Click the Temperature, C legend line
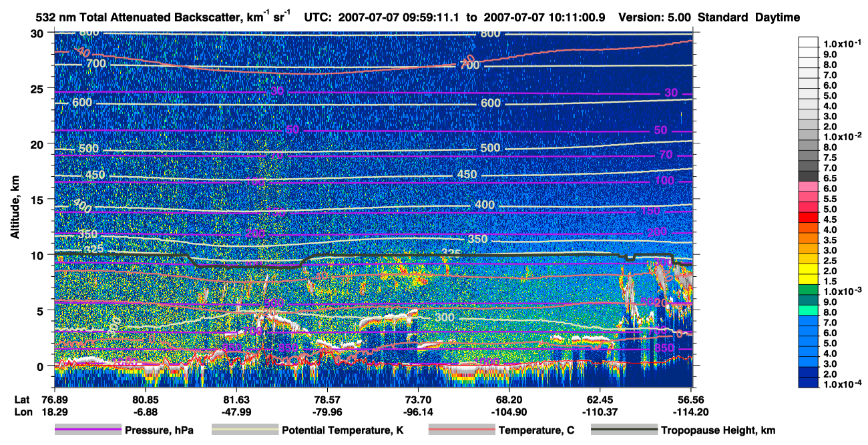 pyautogui.click(x=461, y=430)
